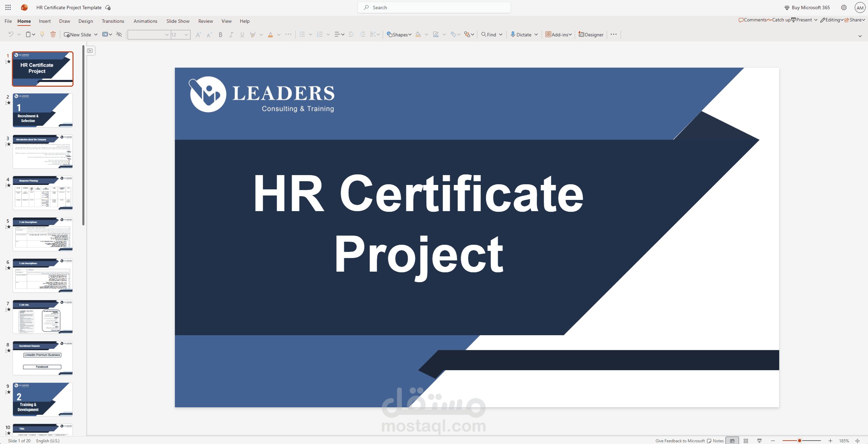868x444 pixels.
Task: Switch to Slide Sorter view icon
Action: tap(746, 441)
